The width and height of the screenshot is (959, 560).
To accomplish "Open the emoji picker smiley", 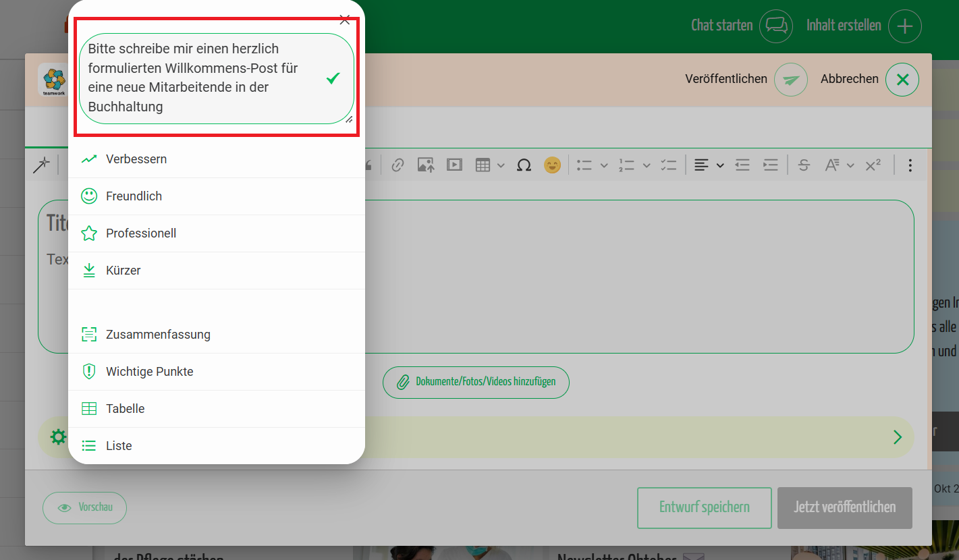I will (x=552, y=165).
